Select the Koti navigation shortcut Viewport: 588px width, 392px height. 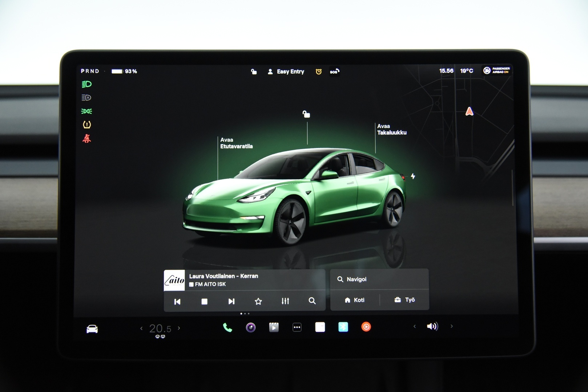tap(355, 300)
